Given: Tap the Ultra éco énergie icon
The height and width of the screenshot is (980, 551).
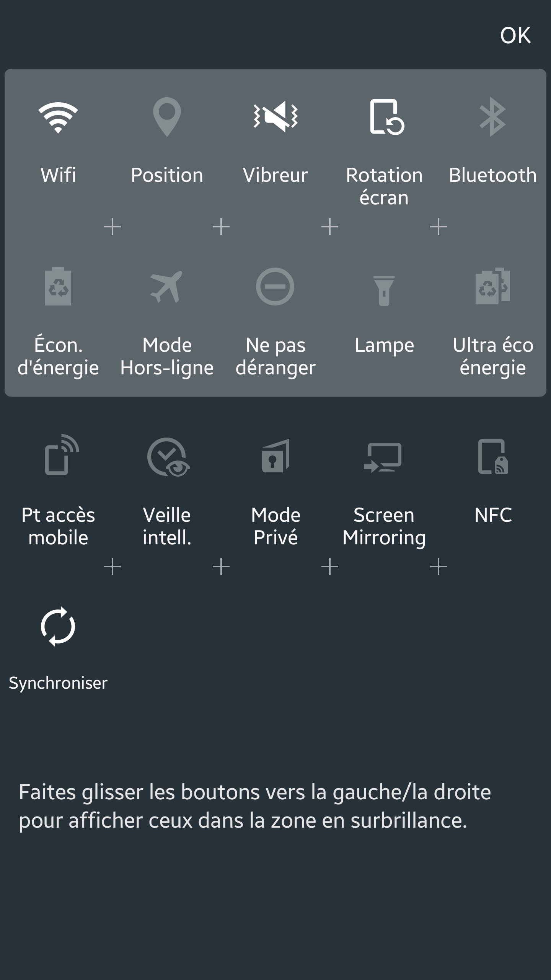Looking at the screenshot, I should tap(493, 287).
